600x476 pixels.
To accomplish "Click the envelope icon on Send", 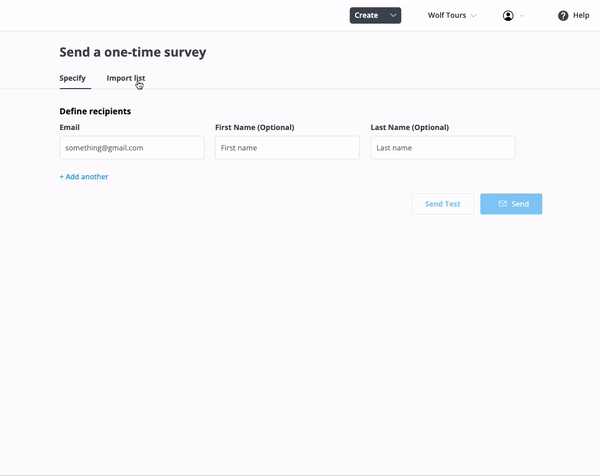I will coord(502,204).
